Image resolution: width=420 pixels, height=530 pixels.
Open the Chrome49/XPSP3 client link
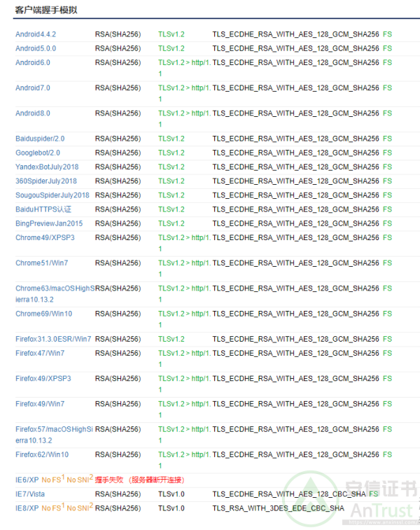45,237
